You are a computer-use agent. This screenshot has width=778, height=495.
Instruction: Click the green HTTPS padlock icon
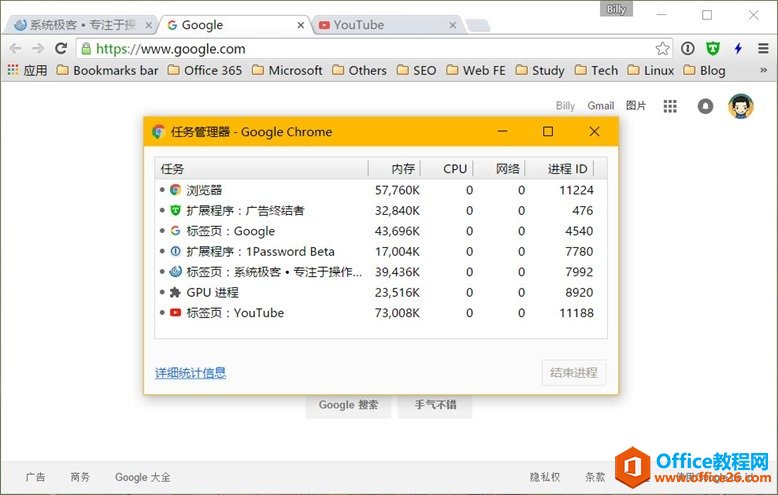86,49
